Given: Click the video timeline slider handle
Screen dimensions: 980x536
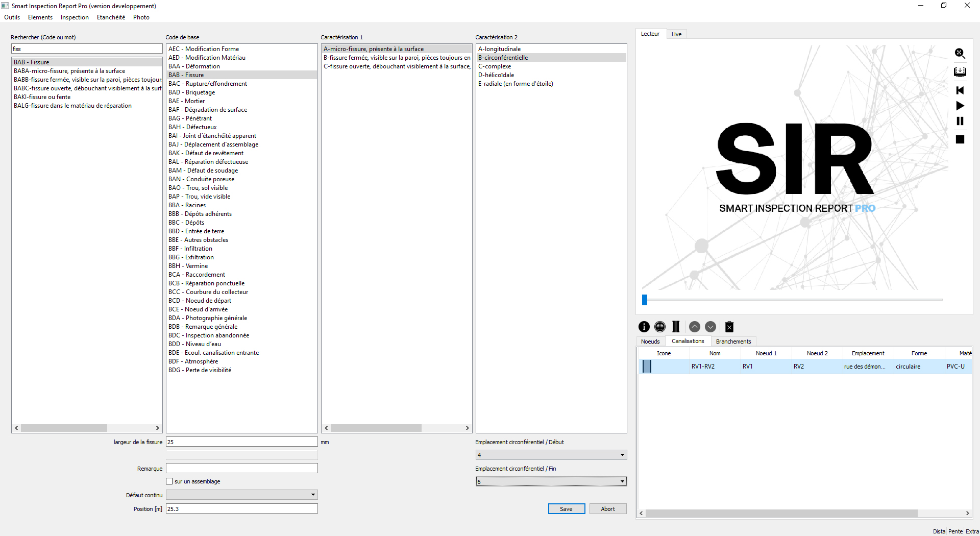Looking at the screenshot, I should (645, 300).
